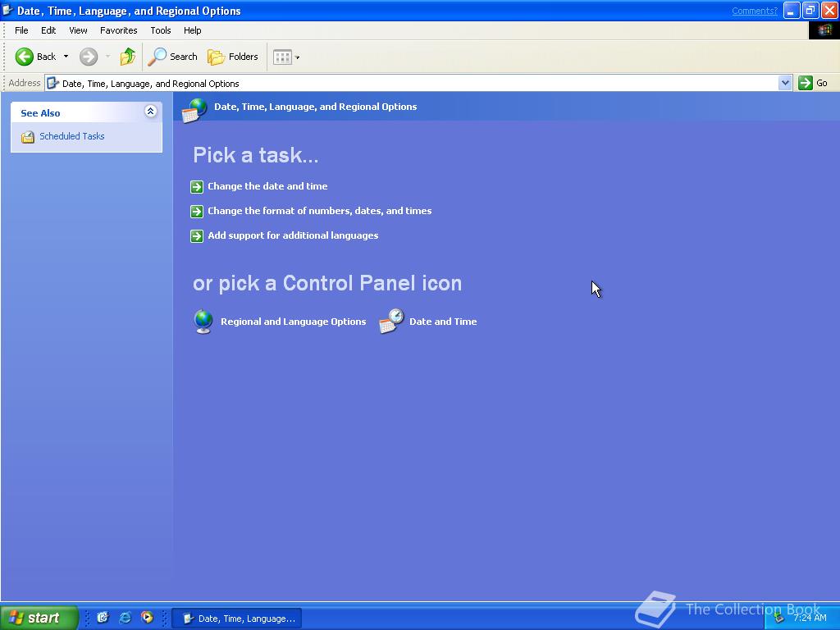Click the system tray network icon

pos(779,619)
